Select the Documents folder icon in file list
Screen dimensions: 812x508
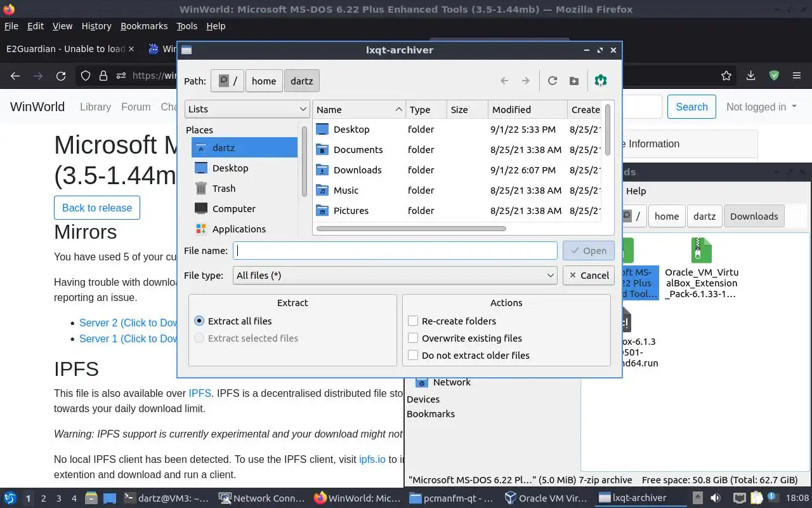pos(323,150)
